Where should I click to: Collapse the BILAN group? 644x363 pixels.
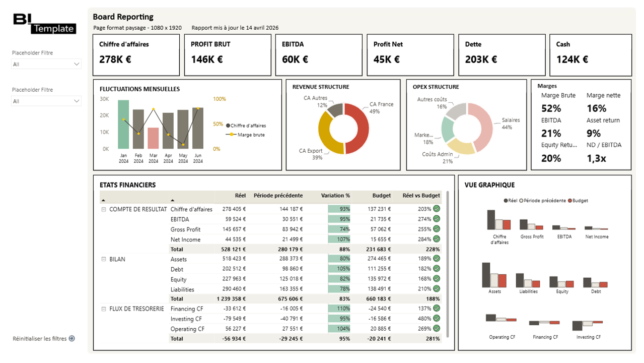[104, 259]
